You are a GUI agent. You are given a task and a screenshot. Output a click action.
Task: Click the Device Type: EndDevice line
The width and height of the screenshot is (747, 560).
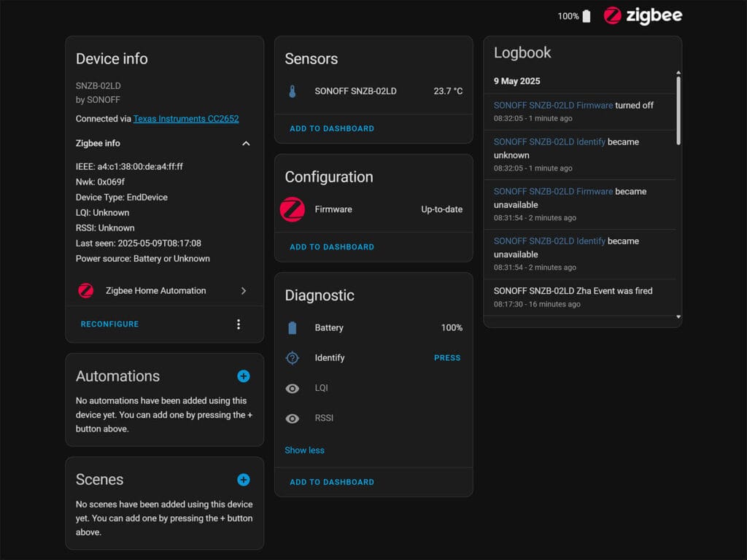pyautogui.click(x=122, y=197)
